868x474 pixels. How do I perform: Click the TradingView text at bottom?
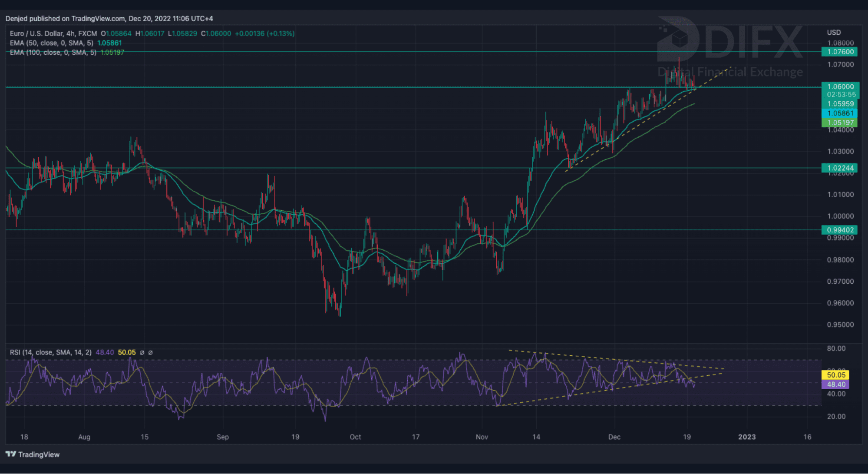(x=39, y=454)
